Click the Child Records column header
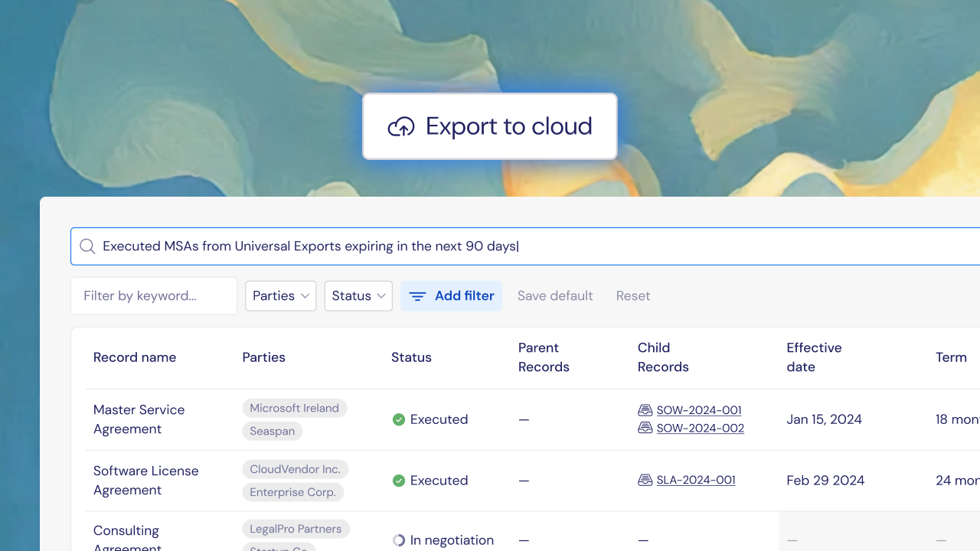This screenshot has width=980, height=551. point(663,357)
